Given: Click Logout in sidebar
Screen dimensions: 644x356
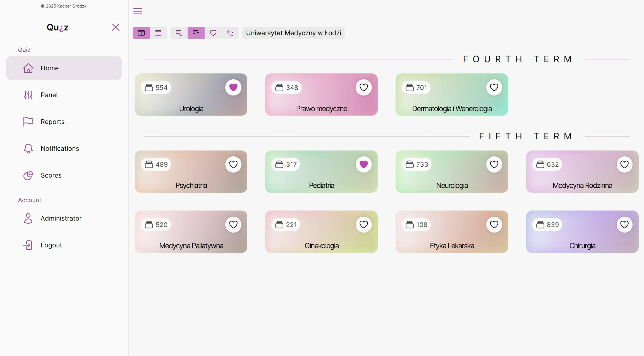Looking at the screenshot, I should coord(51,245).
